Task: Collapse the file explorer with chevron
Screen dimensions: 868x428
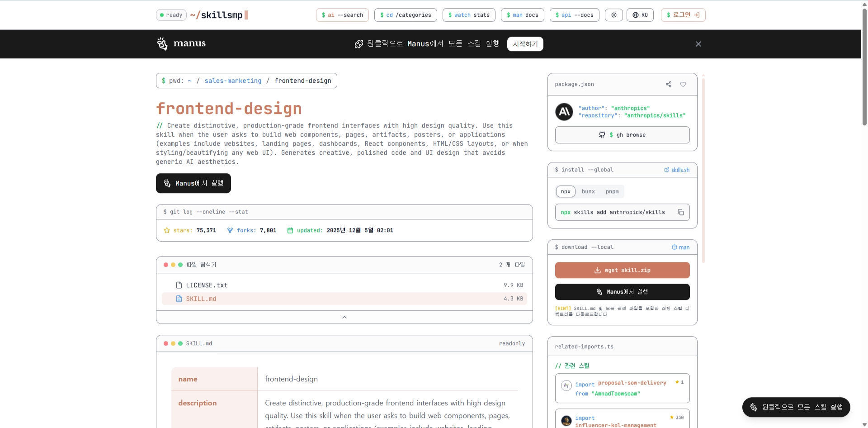Action: tap(344, 317)
